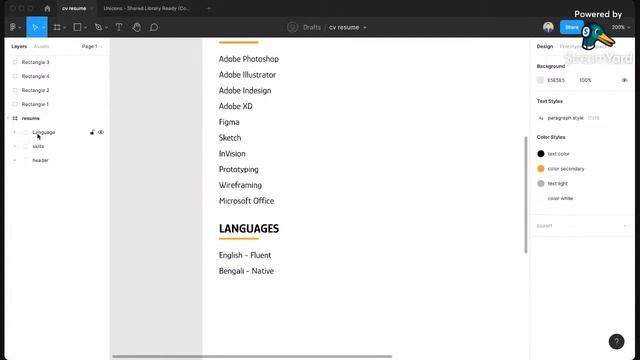Click the resume frame icon
This screenshot has height=360, width=640.
(15, 118)
